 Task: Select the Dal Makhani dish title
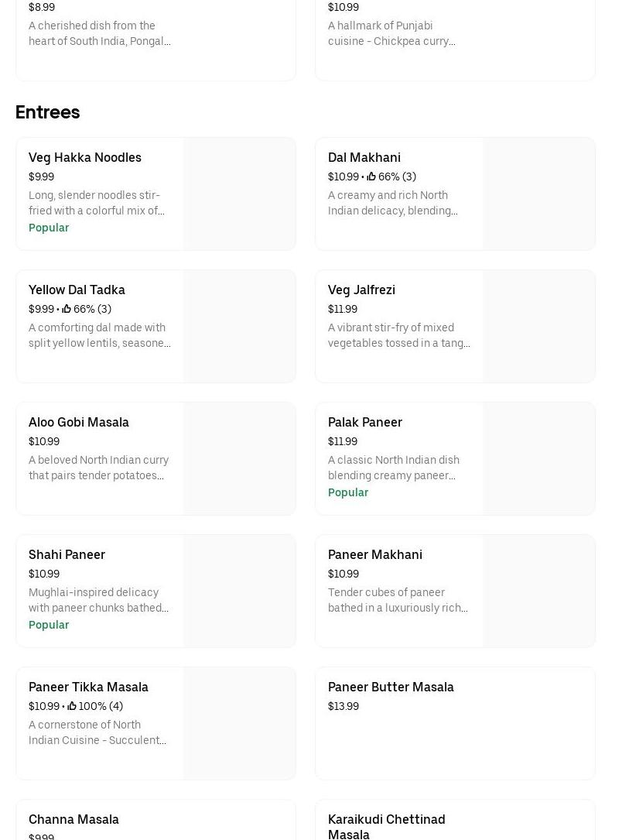coord(364,157)
